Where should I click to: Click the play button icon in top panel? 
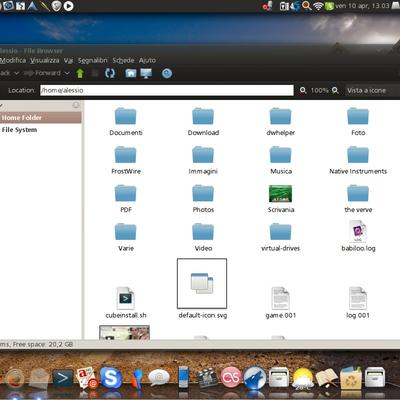pyautogui.click(x=68, y=6)
